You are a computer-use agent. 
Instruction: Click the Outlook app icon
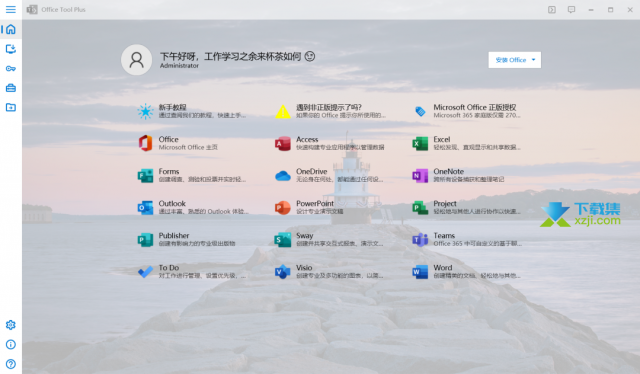[x=145, y=207]
